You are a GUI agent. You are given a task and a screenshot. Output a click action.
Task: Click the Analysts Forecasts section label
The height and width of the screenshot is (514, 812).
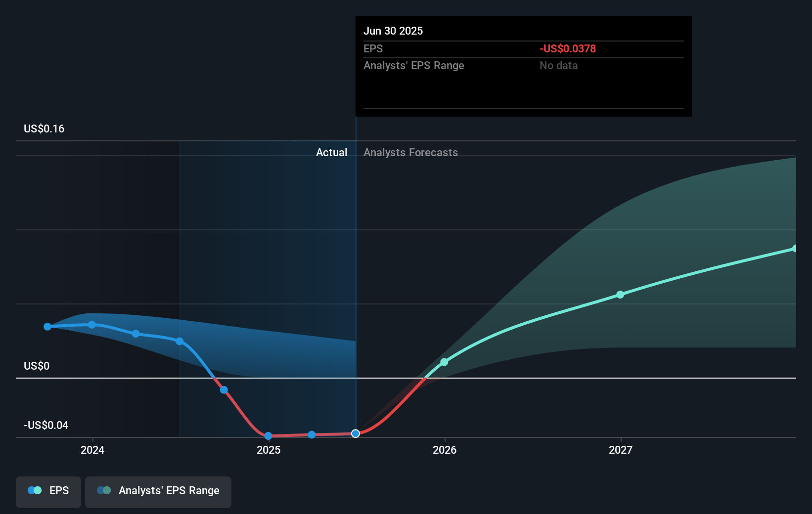(411, 153)
